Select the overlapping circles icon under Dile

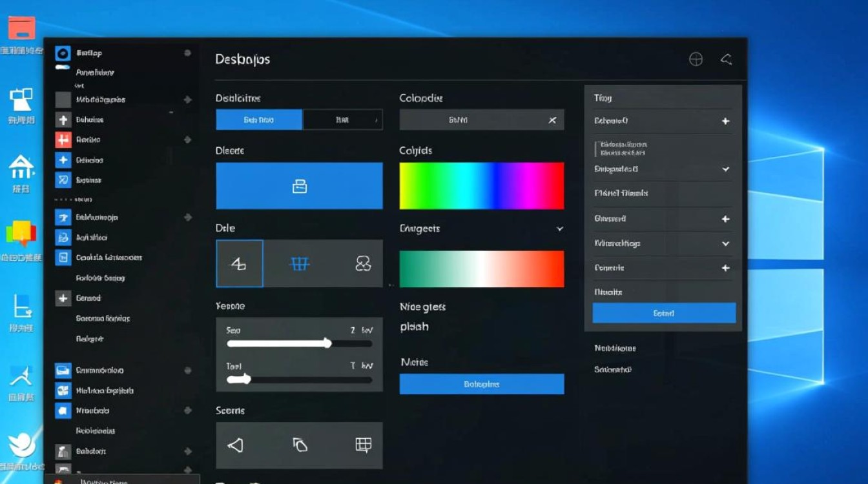(363, 263)
